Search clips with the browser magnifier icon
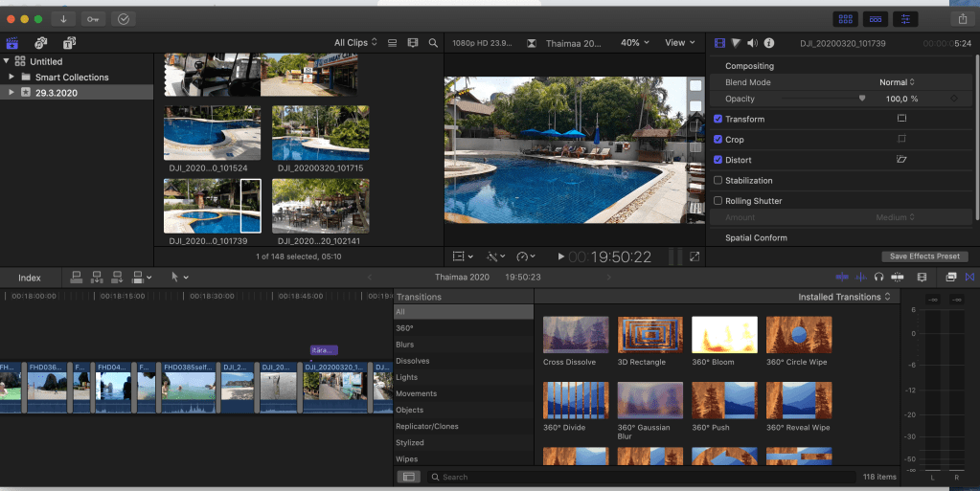The width and height of the screenshot is (980, 491). tap(433, 43)
